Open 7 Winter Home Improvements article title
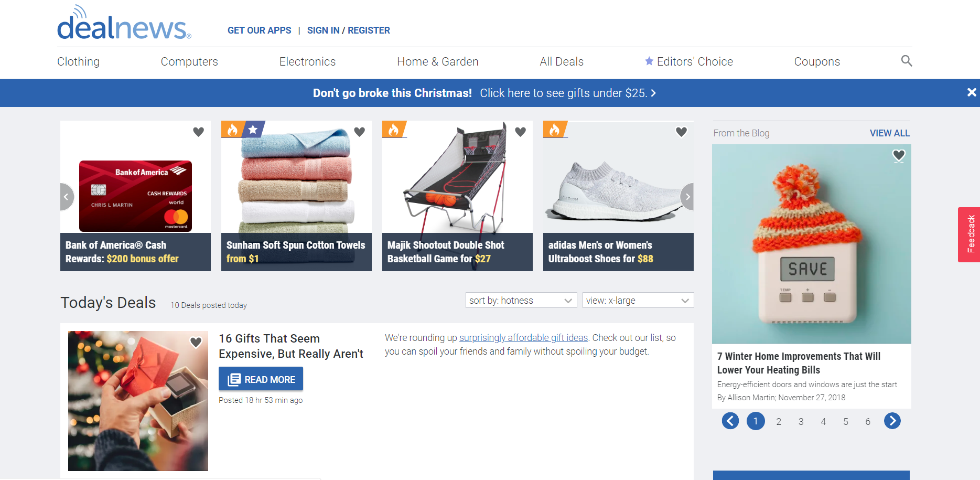This screenshot has height=480, width=980. coord(799,363)
